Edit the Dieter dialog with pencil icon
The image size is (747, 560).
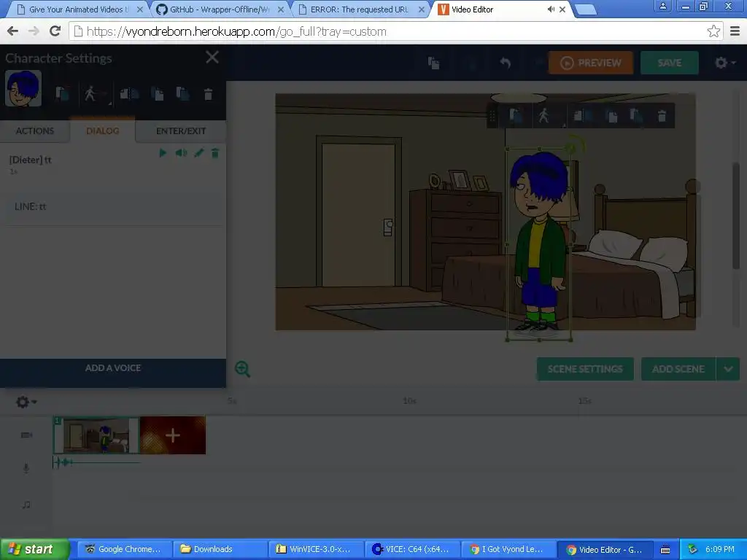198,153
